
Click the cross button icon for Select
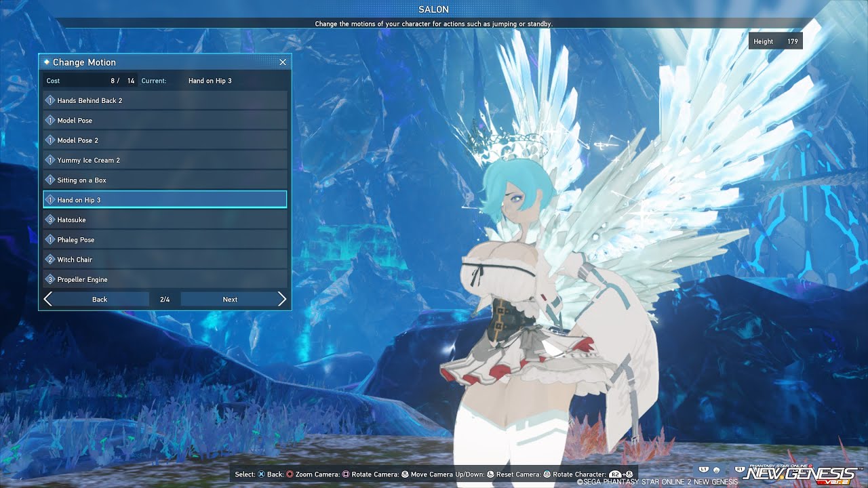(x=260, y=474)
